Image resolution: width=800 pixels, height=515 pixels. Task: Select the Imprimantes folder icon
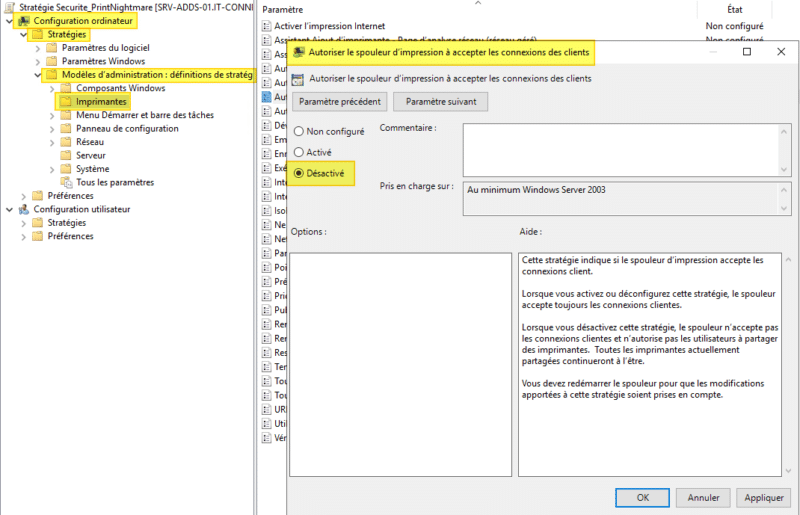coord(66,102)
